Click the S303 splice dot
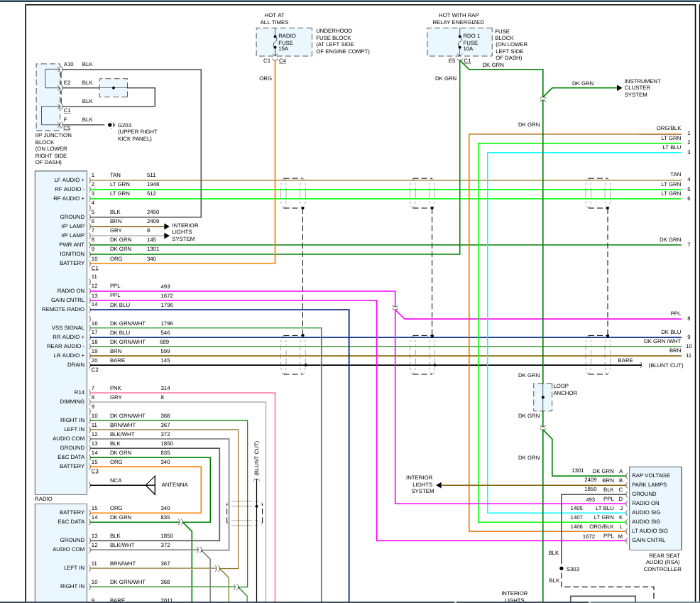Screen dimensions: 700x603 coord(562,569)
